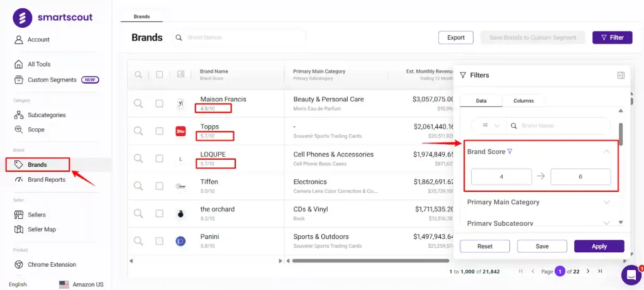Select the orchard row checkbox
This screenshot has height=290, width=644.
[159, 214]
